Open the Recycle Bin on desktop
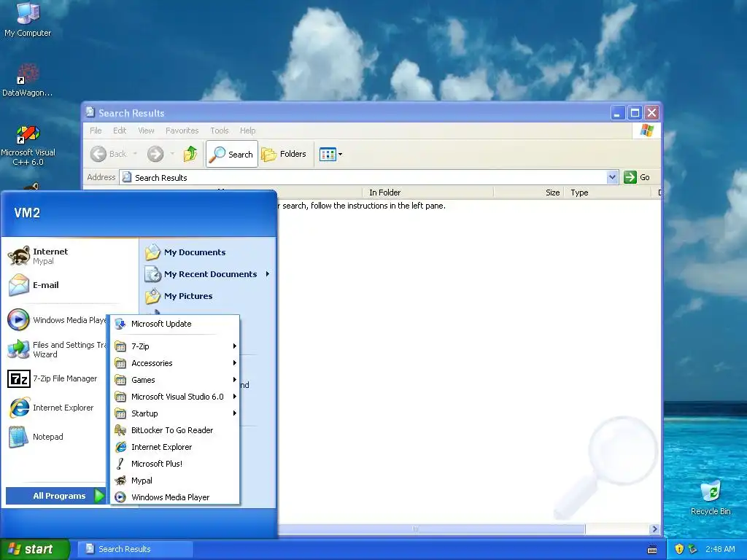747x560 pixels. 711,497
